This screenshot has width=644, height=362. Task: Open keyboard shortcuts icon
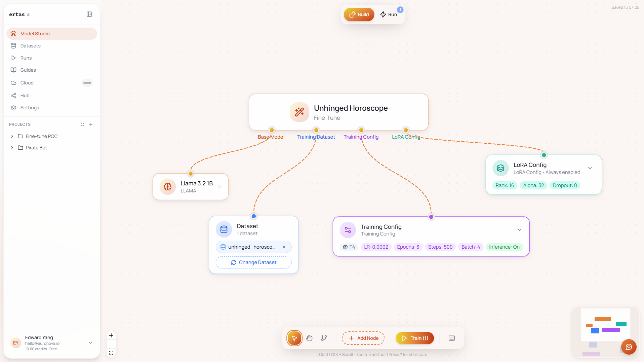[452, 338]
